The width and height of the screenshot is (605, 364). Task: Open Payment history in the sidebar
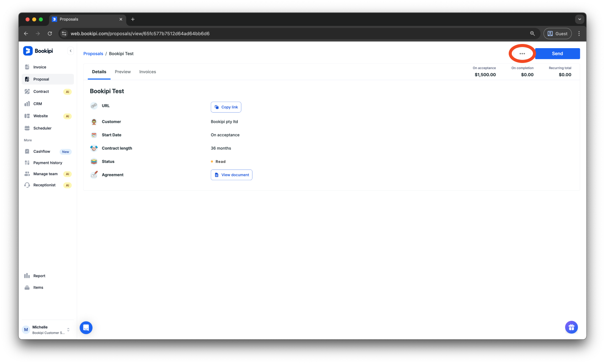(48, 163)
